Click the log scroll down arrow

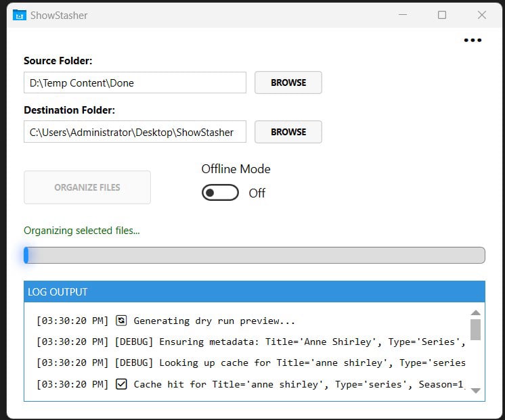pos(475,391)
